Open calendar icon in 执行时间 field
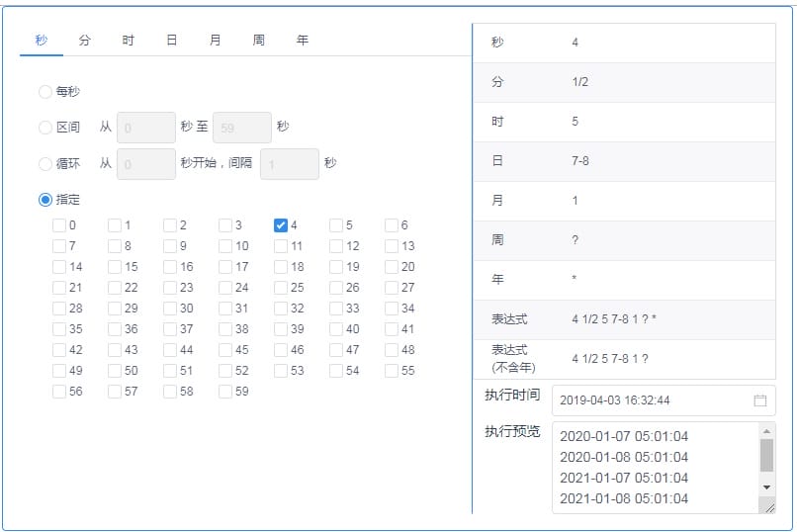Image resolution: width=797 pixels, height=532 pixels. tap(759, 400)
